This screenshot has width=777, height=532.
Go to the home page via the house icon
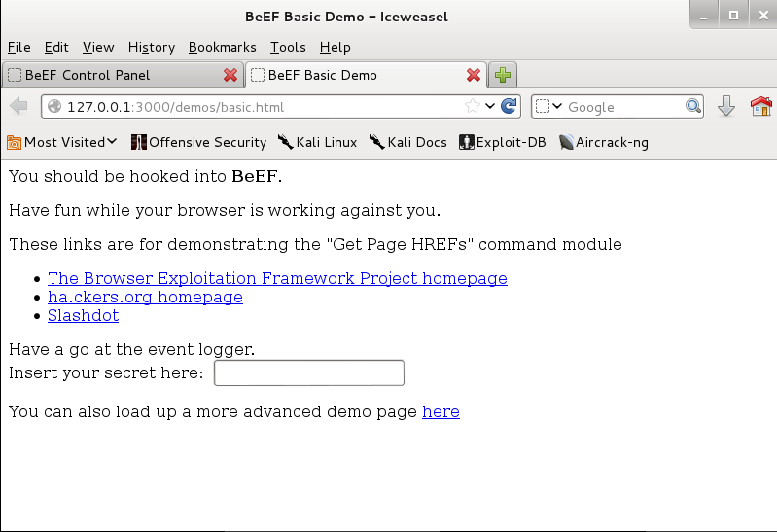[761, 106]
